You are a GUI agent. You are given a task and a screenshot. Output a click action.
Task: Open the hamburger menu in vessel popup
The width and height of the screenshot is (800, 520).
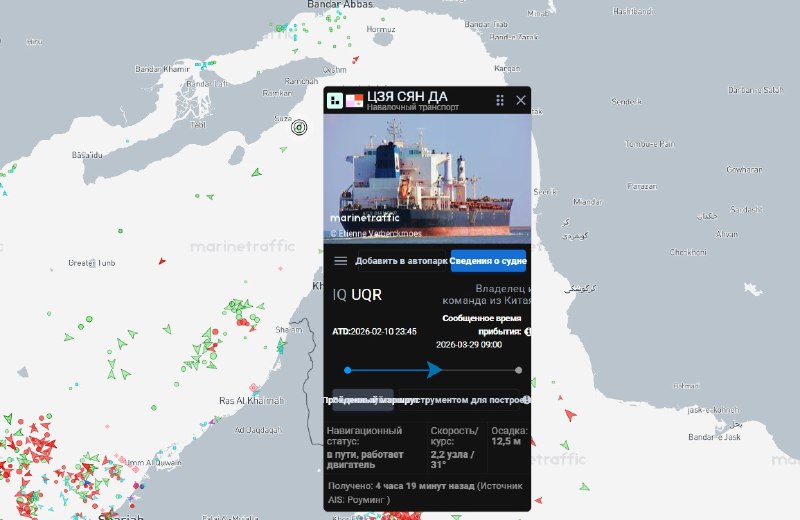340,261
